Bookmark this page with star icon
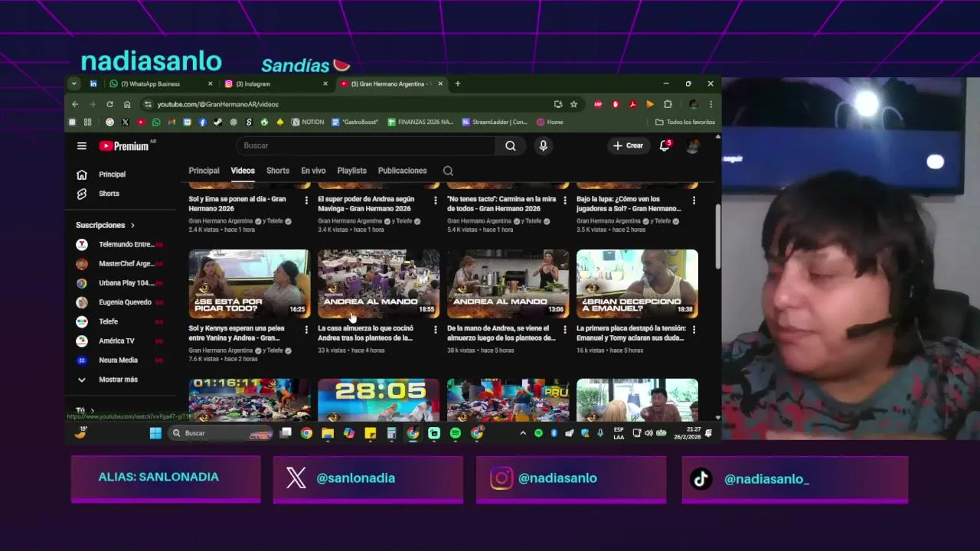The height and width of the screenshot is (551, 980). (573, 104)
